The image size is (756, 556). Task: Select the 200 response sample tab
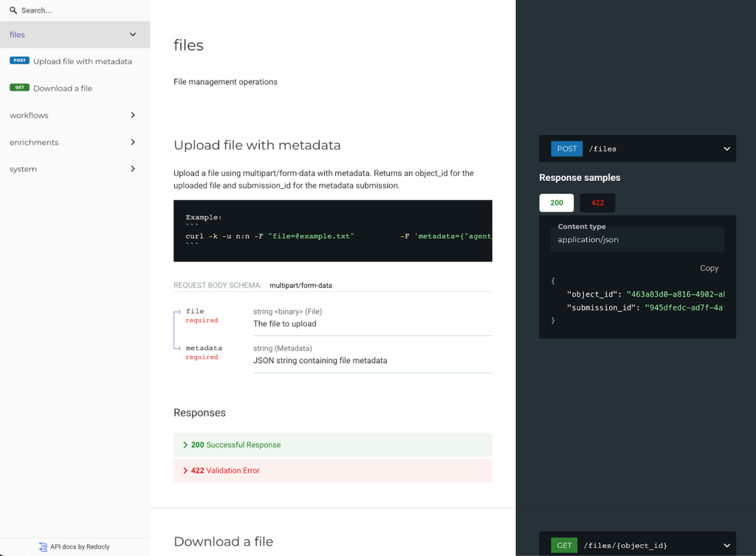[557, 202]
